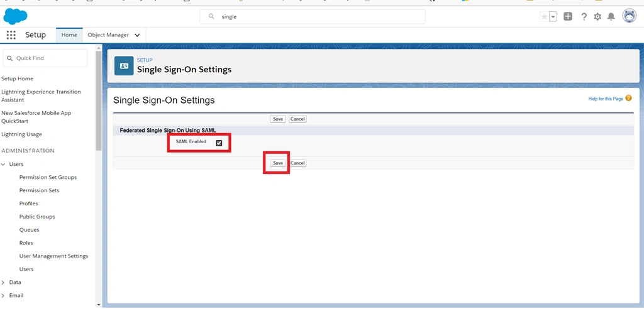Viewport: 644px width, 309px height.
Task: Expand the Email section chevron
Action: coord(3,295)
